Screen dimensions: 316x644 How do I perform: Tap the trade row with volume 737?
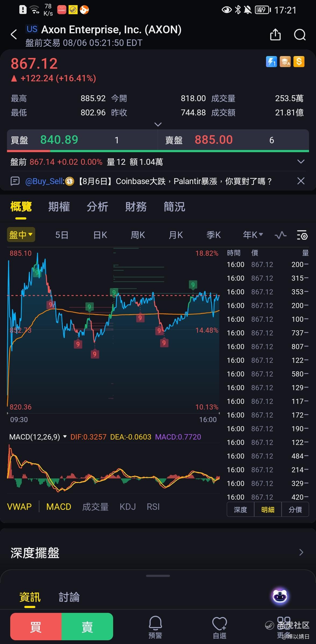tap(268, 333)
